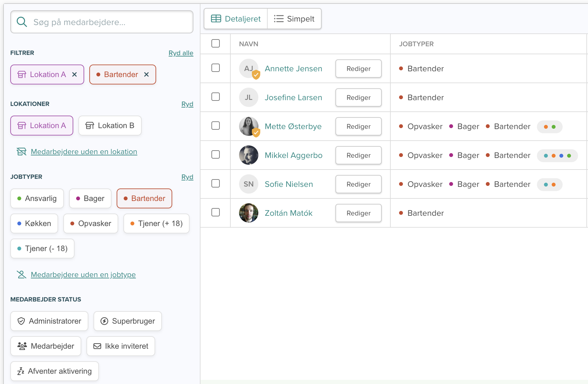Filter by Superbruger status
588x384 pixels.
(128, 321)
